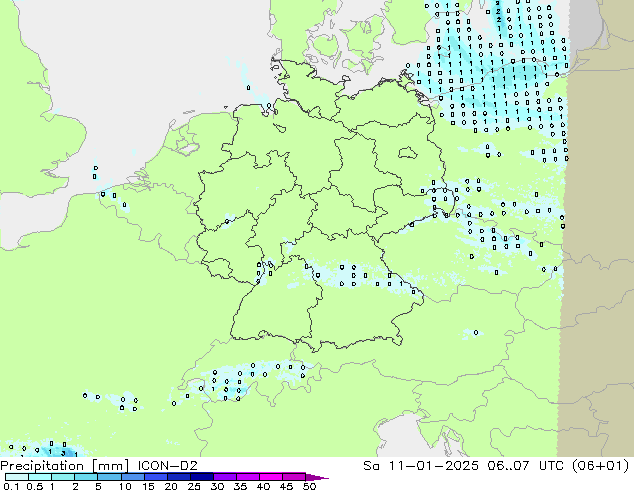634x490 pixels.
Task: Click the magenta swatch between 40 and 45
Action: click(x=271, y=477)
